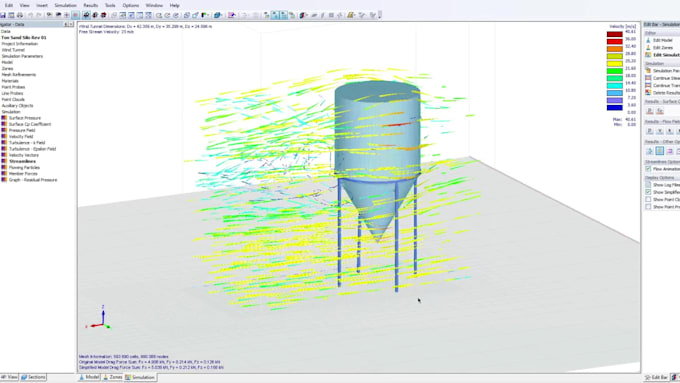Screen dimensions: 680x383
Task: Click Simulation Parameters in the Edit Bar
Action: 662,71
